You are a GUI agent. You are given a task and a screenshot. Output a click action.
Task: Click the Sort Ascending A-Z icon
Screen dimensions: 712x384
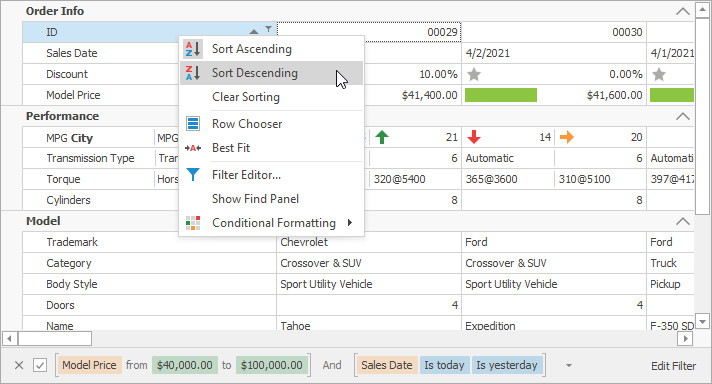(x=193, y=49)
